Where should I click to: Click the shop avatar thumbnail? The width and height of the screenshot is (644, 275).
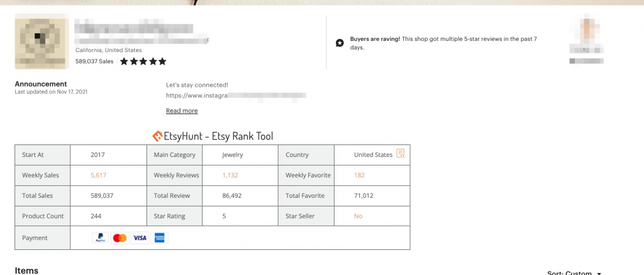(x=41, y=41)
